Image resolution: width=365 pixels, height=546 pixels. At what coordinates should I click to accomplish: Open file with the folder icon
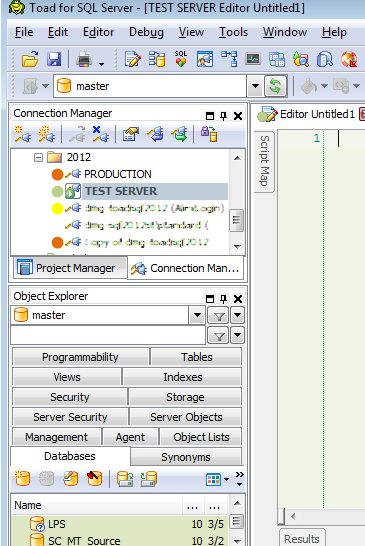30,59
